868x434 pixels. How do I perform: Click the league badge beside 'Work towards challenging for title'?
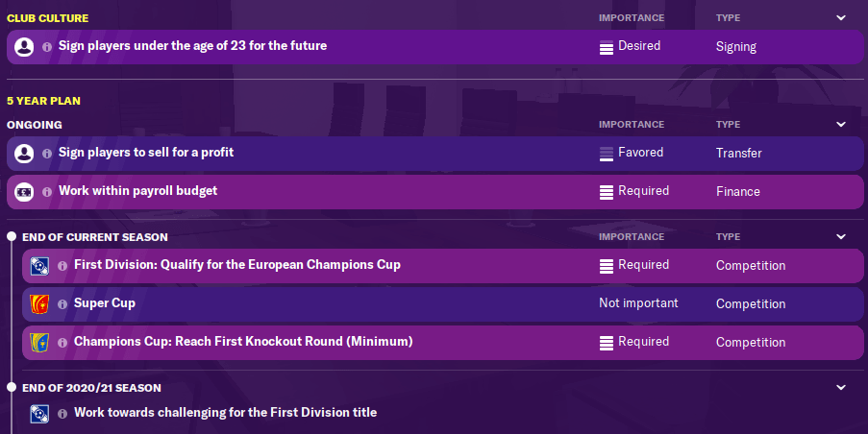39,413
